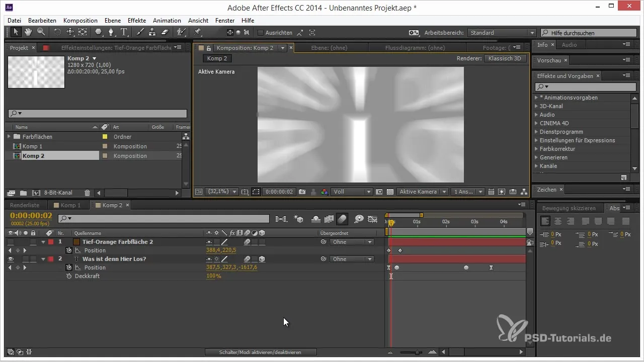Toggle Brainstorm icon in timeline

pos(359,219)
